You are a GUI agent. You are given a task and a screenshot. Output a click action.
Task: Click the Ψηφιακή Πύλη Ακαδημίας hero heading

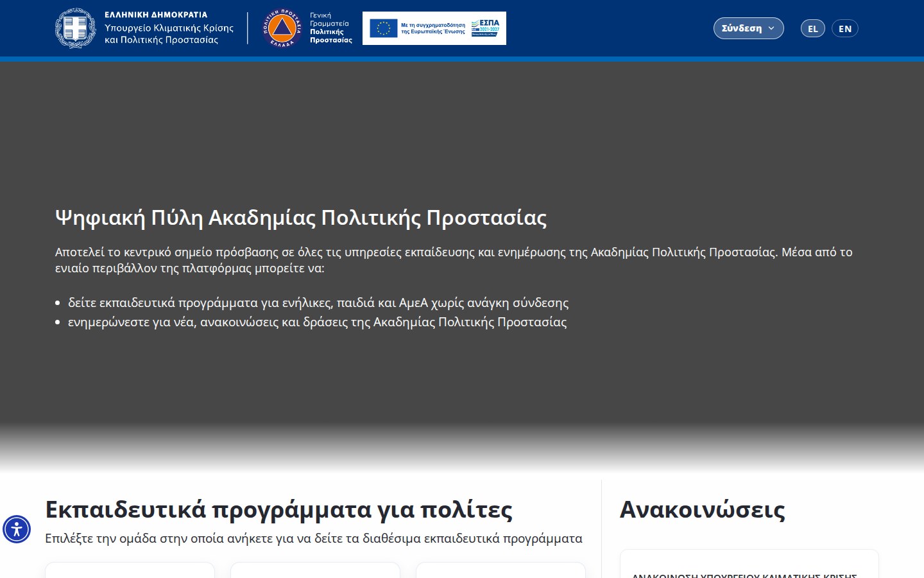[301, 218]
